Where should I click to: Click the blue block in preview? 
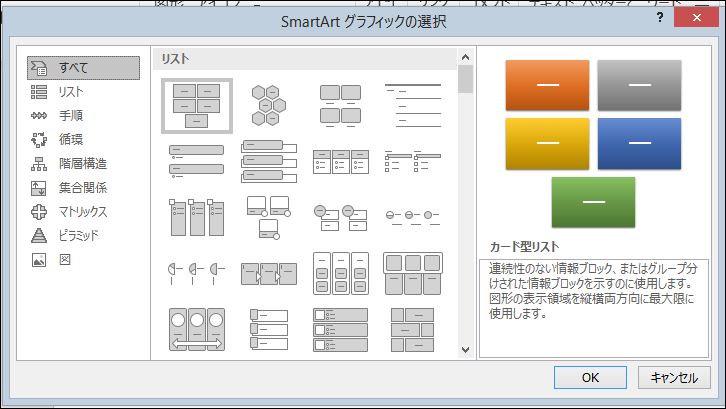coord(639,144)
